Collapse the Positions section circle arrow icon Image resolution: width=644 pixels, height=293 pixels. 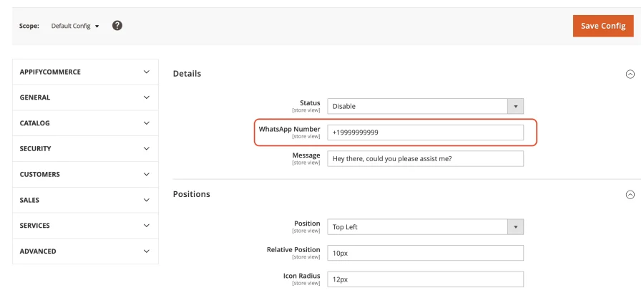(x=630, y=194)
